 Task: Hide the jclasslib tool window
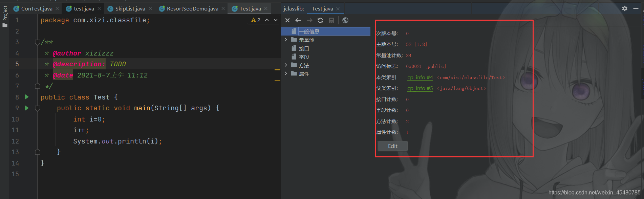click(636, 8)
